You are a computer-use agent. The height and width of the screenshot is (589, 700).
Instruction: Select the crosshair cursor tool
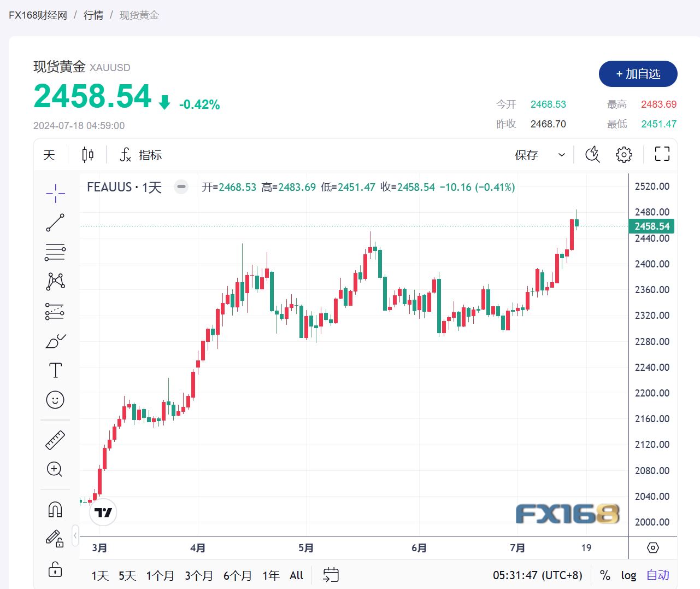pyautogui.click(x=55, y=194)
